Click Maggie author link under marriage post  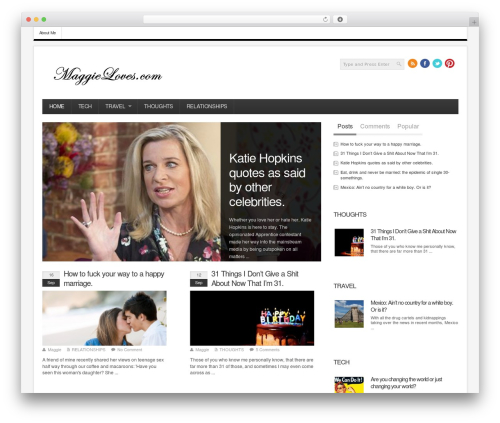point(54,350)
